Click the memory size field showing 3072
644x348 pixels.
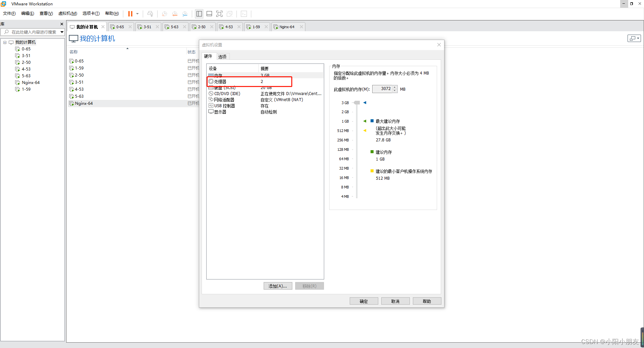383,89
